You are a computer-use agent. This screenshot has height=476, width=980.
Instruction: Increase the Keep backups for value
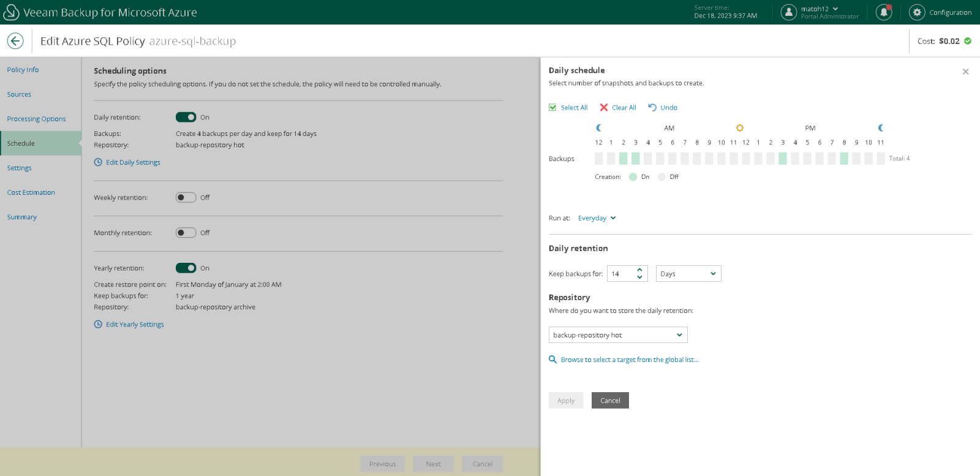tap(640, 270)
